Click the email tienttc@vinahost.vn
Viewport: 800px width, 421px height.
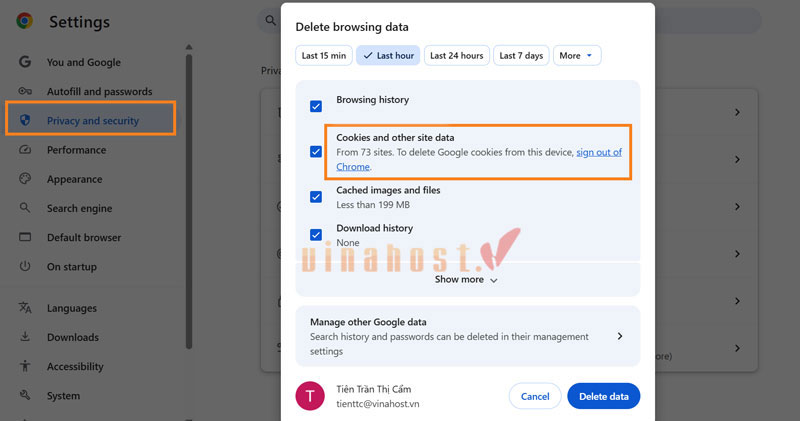(378, 404)
